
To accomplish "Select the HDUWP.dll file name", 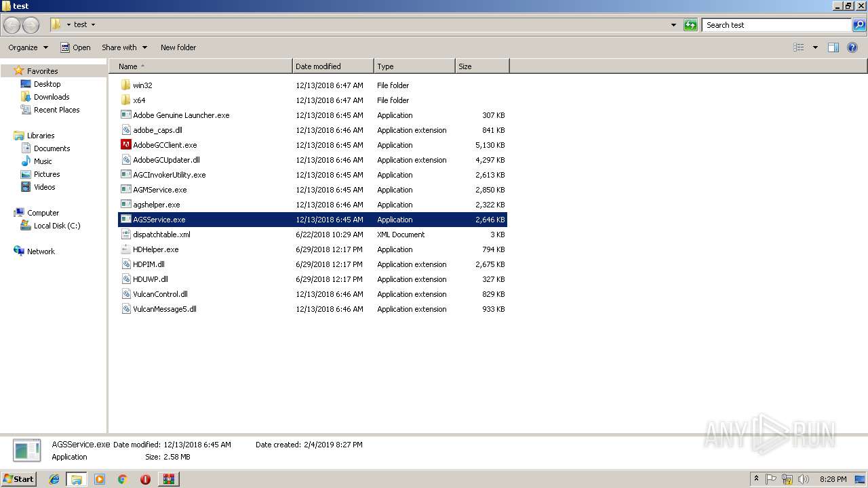I will [x=150, y=279].
